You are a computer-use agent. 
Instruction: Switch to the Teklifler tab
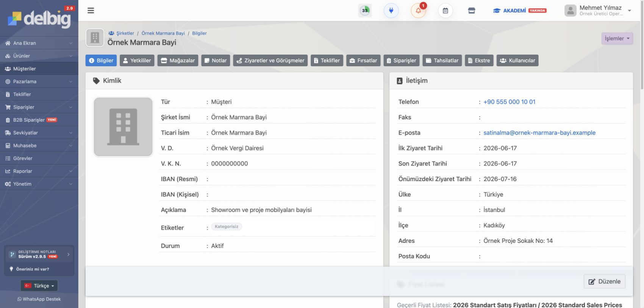(327, 60)
